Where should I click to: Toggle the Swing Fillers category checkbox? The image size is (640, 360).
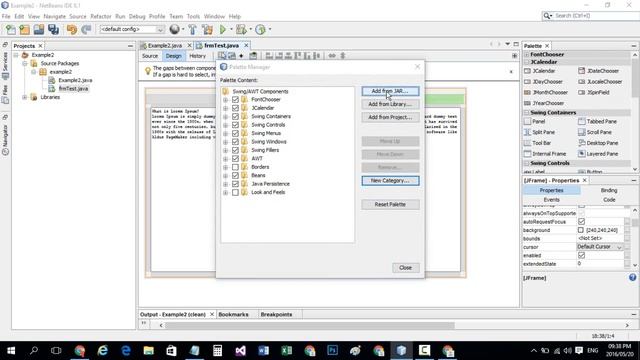pyautogui.click(x=236, y=150)
